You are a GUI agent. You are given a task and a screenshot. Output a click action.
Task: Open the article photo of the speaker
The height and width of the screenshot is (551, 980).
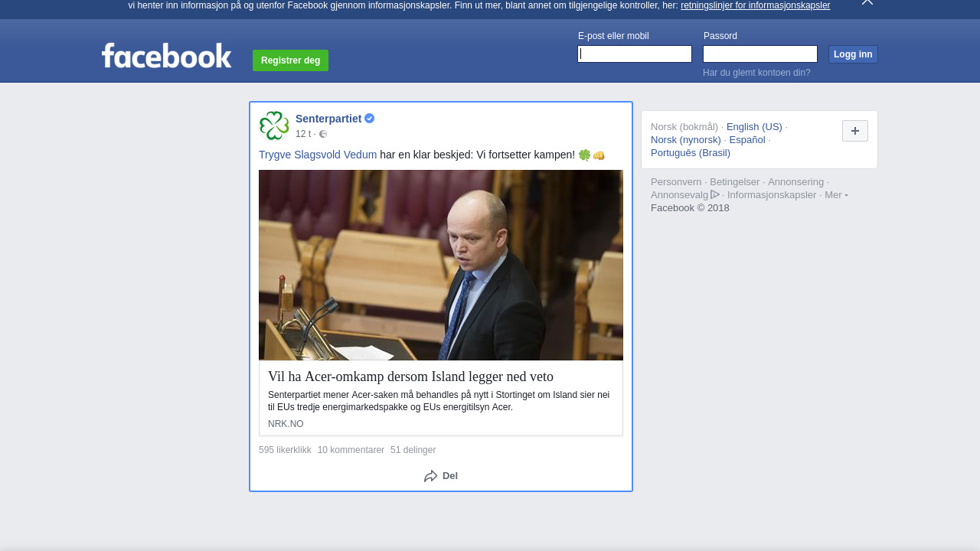(441, 265)
